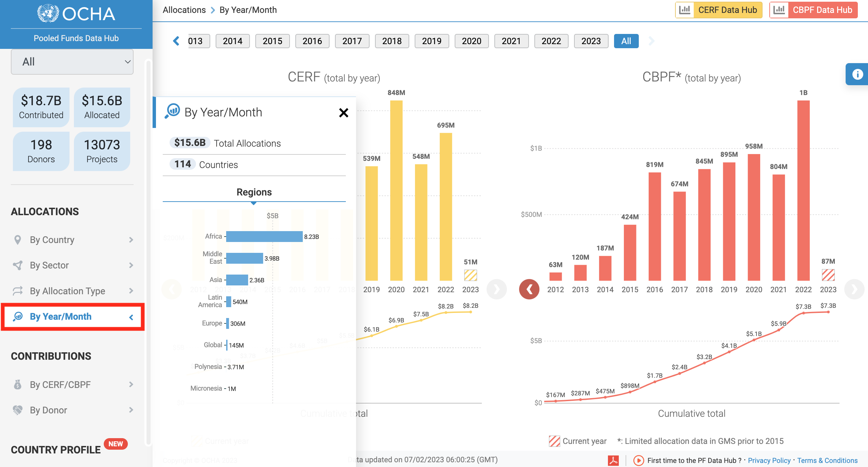Open the CERF Data Hub button
Image resolution: width=868 pixels, height=467 pixels.
click(x=719, y=10)
